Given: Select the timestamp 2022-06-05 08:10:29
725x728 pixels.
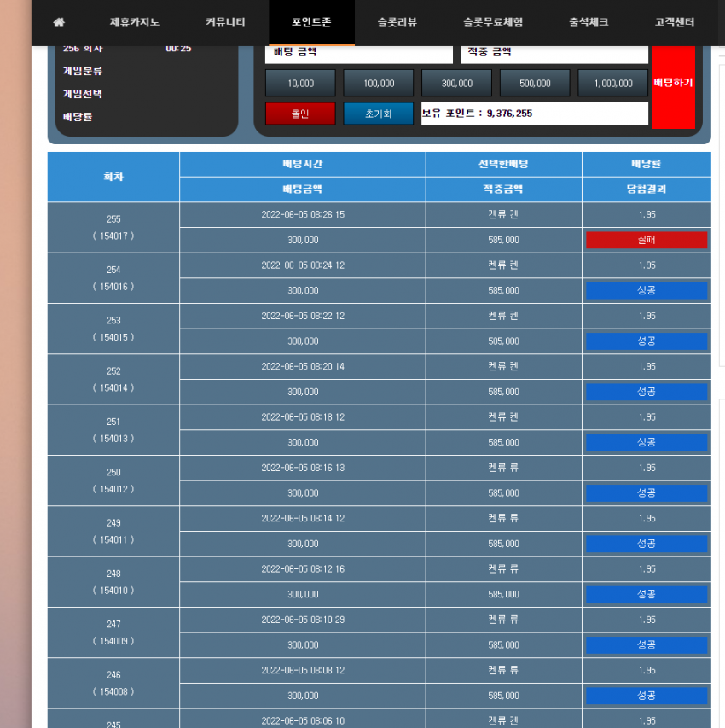Looking at the screenshot, I should pos(303,620).
